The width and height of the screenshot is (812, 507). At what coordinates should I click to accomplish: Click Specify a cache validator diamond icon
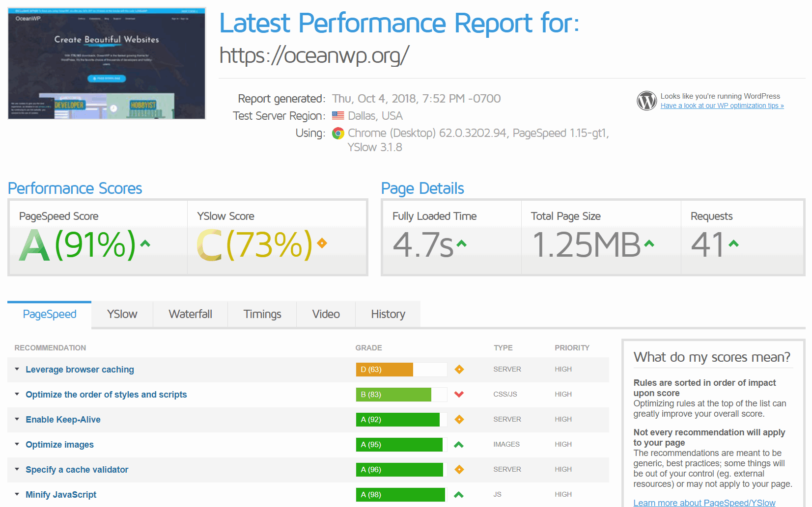tap(459, 470)
